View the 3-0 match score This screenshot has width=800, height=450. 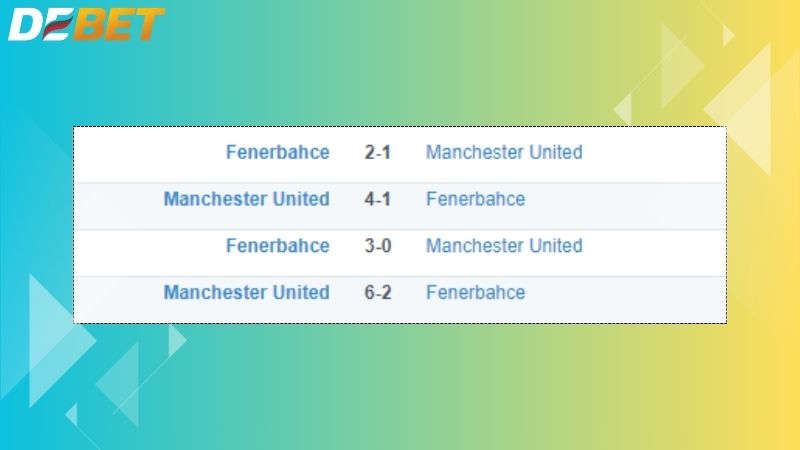tap(377, 246)
